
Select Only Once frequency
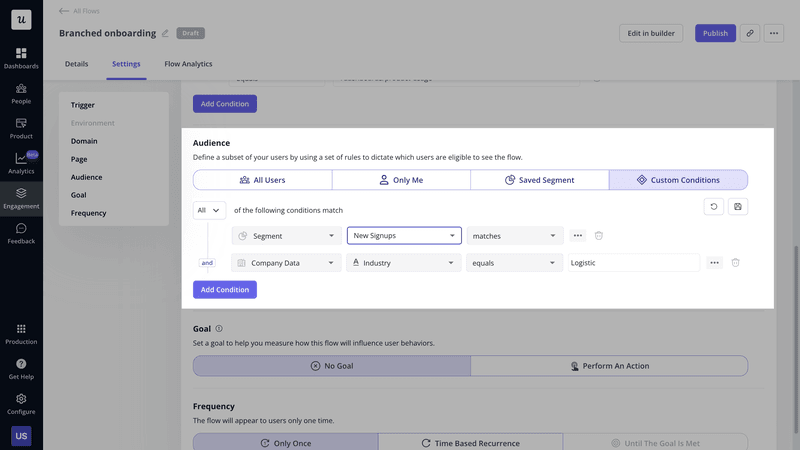(x=286, y=442)
